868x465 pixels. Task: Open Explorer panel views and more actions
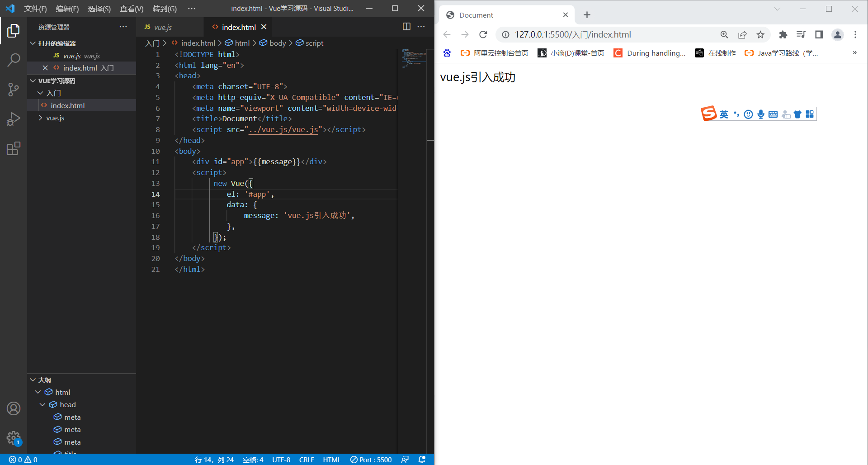(x=123, y=27)
